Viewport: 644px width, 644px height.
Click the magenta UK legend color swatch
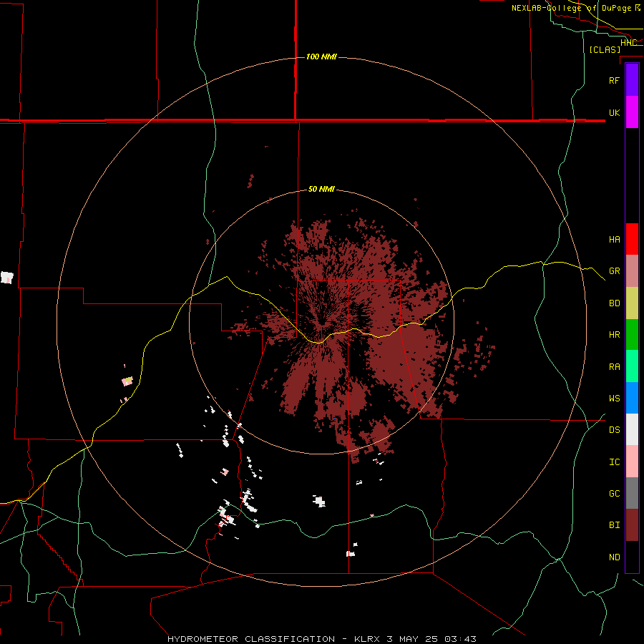click(x=632, y=112)
